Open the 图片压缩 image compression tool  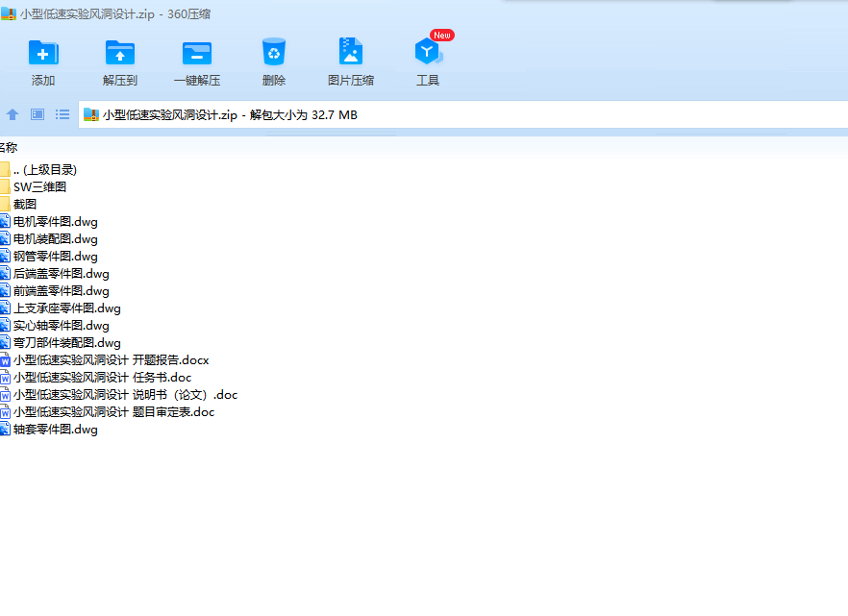350,51
